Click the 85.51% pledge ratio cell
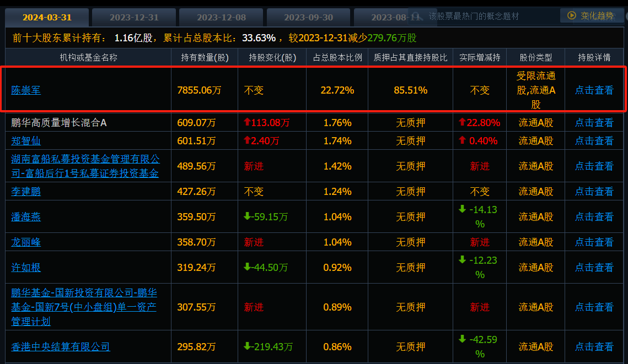The height and width of the screenshot is (364, 628). (x=411, y=90)
